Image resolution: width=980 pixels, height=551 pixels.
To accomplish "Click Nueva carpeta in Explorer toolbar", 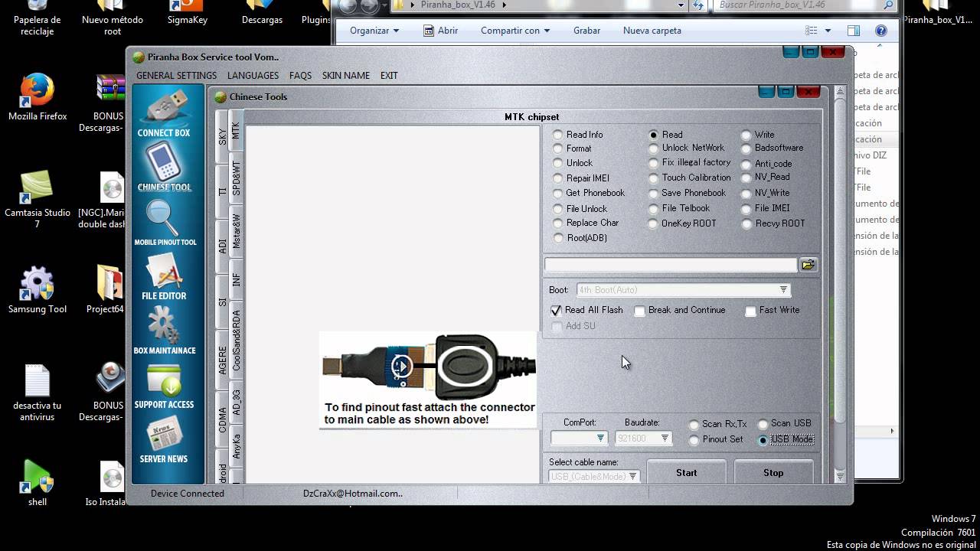I will point(652,31).
